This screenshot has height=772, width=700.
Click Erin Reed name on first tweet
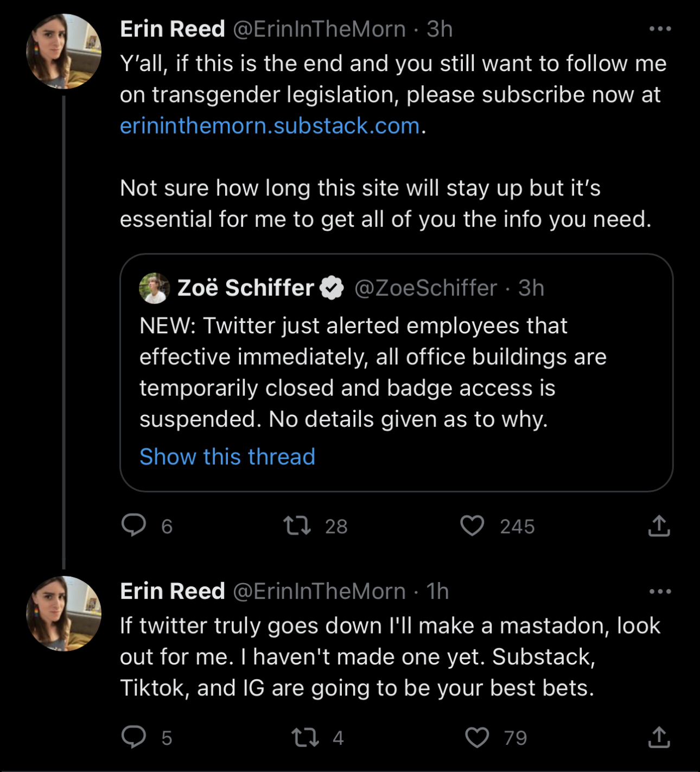coord(172,29)
